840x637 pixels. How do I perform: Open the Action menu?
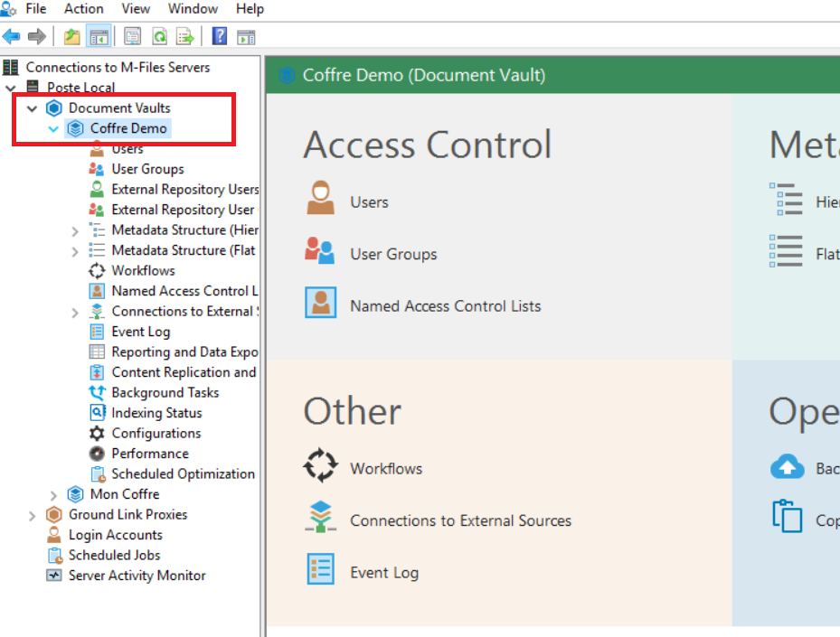pyautogui.click(x=83, y=9)
